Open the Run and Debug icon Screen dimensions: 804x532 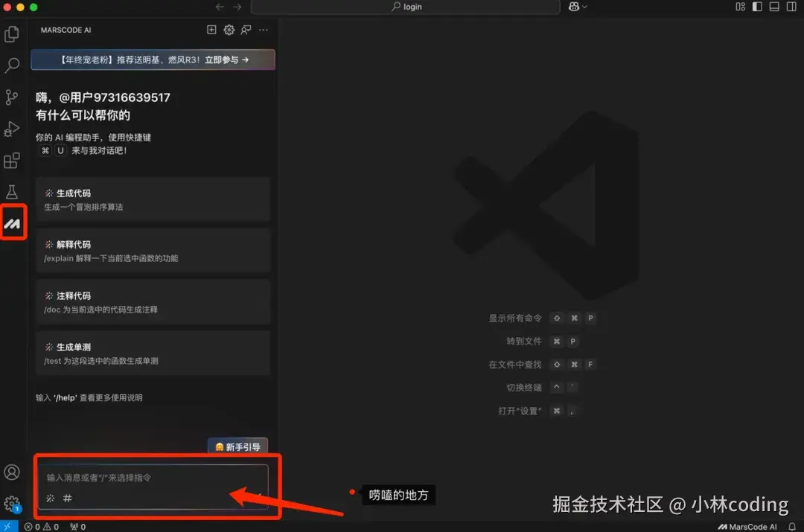tap(12, 129)
